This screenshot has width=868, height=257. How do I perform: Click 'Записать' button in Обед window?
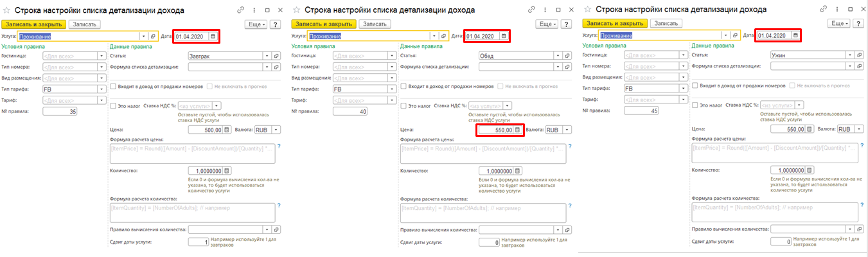coord(374,24)
